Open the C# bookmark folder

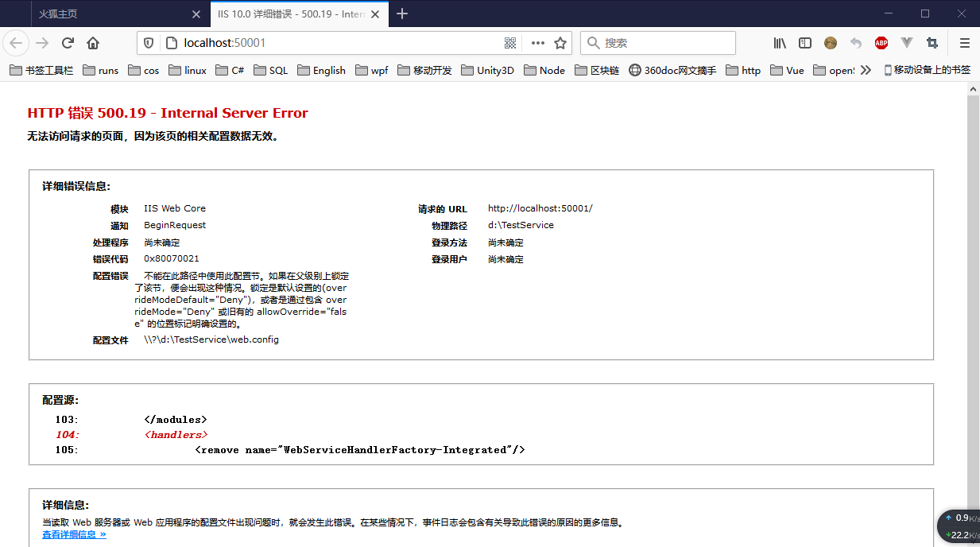[x=230, y=70]
